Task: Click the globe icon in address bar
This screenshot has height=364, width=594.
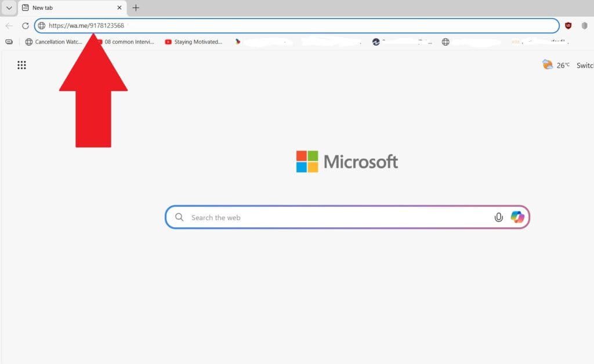Action: click(42, 26)
